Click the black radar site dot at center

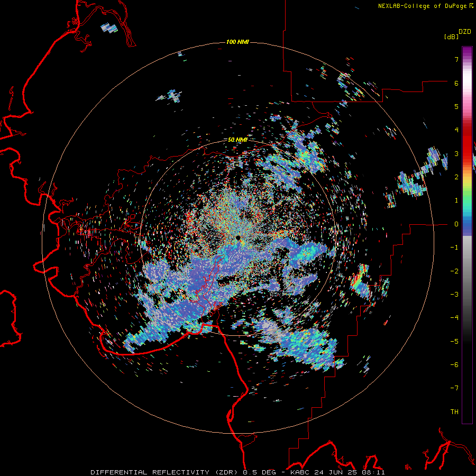[238, 237]
